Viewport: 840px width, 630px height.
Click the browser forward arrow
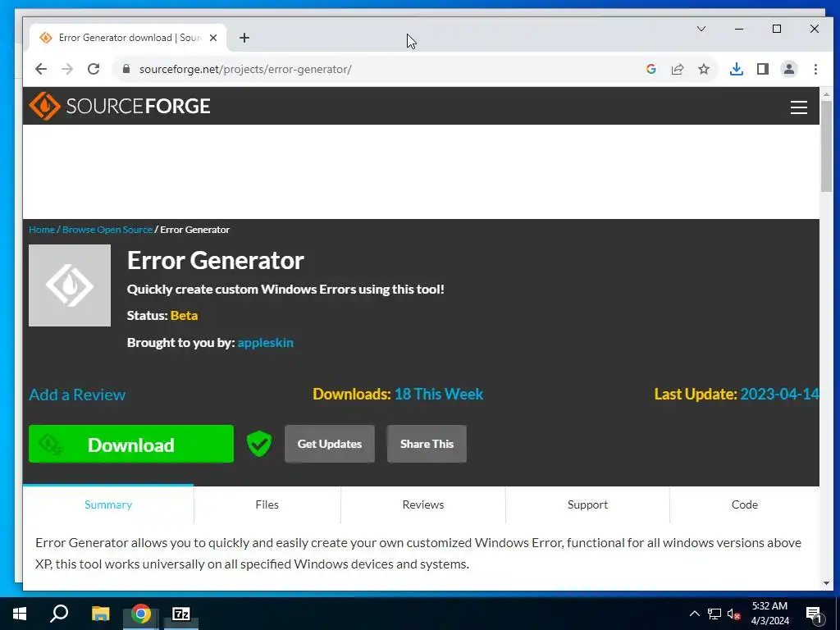pyautogui.click(x=67, y=69)
